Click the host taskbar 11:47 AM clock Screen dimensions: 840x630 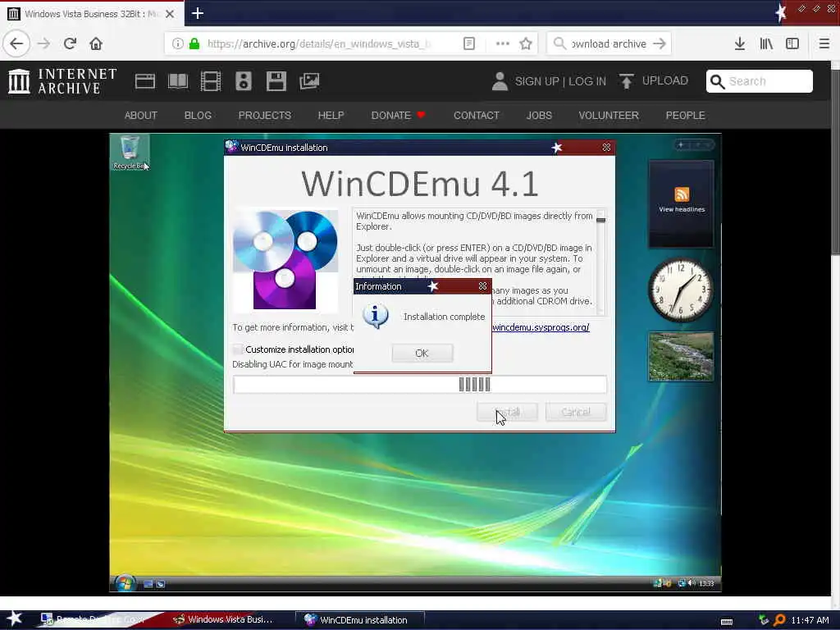810,620
